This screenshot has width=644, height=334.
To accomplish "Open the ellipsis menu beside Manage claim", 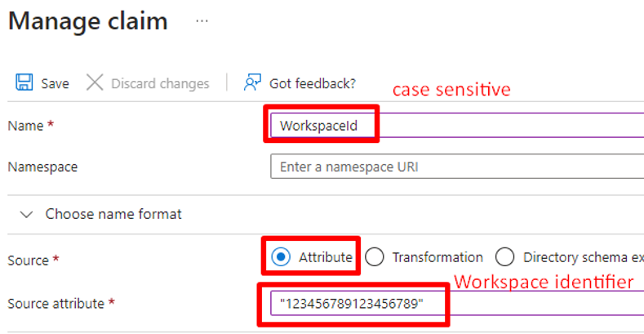I will [x=202, y=21].
